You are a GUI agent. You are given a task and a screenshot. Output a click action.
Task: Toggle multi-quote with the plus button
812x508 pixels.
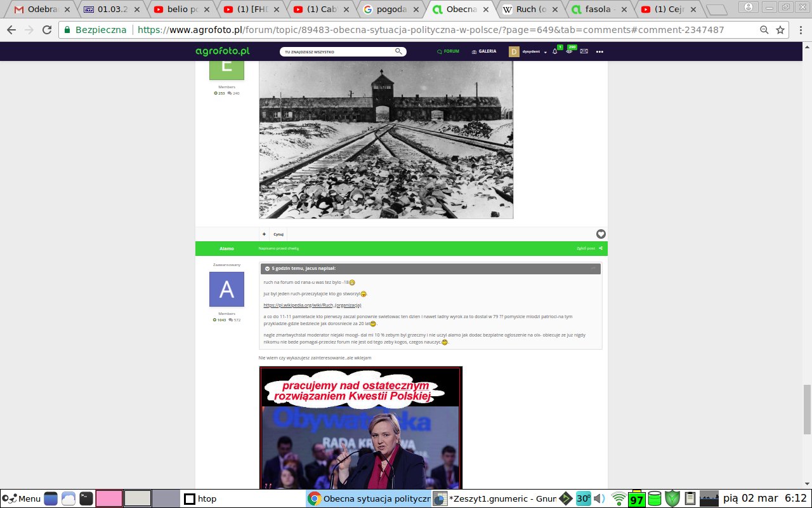click(x=264, y=234)
